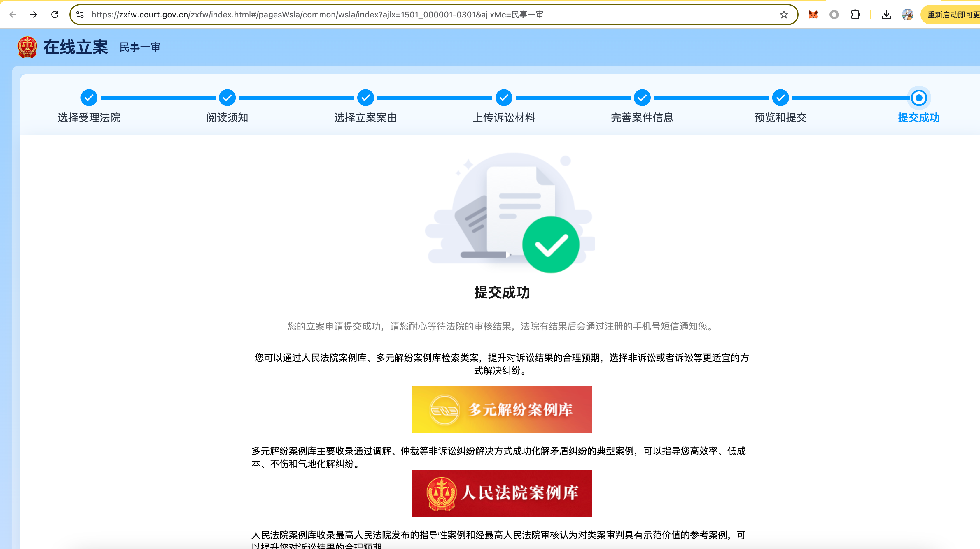Click the browser back arrow
The height and width of the screenshot is (549, 980).
click(x=13, y=15)
